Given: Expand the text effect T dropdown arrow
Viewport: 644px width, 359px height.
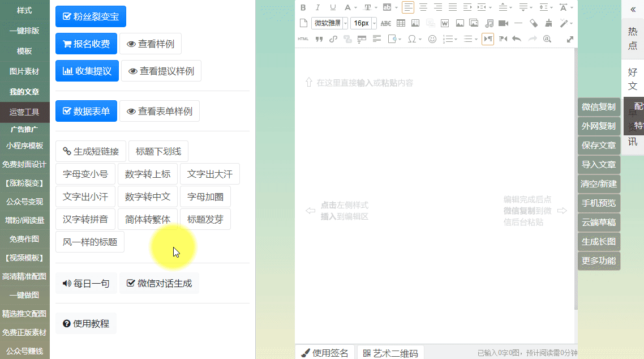Looking at the screenshot, I should pyautogui.click(x=376, y=7).
